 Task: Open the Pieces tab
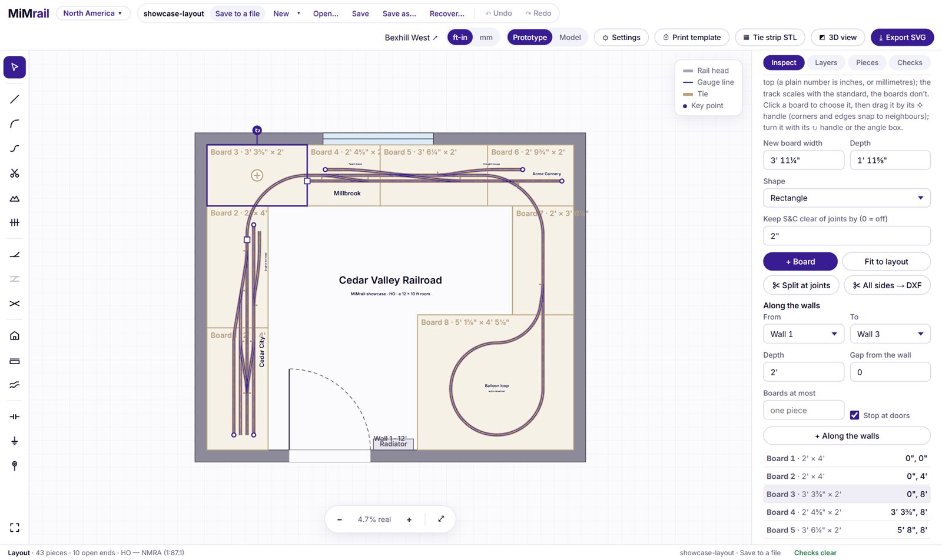pyautogui.click(x=867, y=62)
